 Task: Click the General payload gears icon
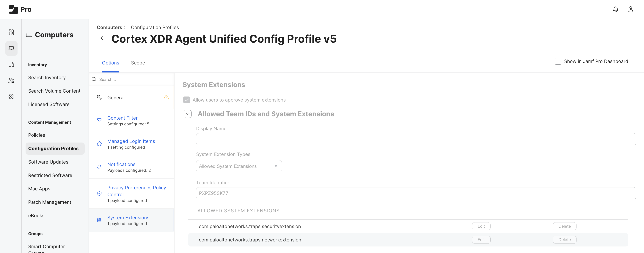(x=99, y=97)
